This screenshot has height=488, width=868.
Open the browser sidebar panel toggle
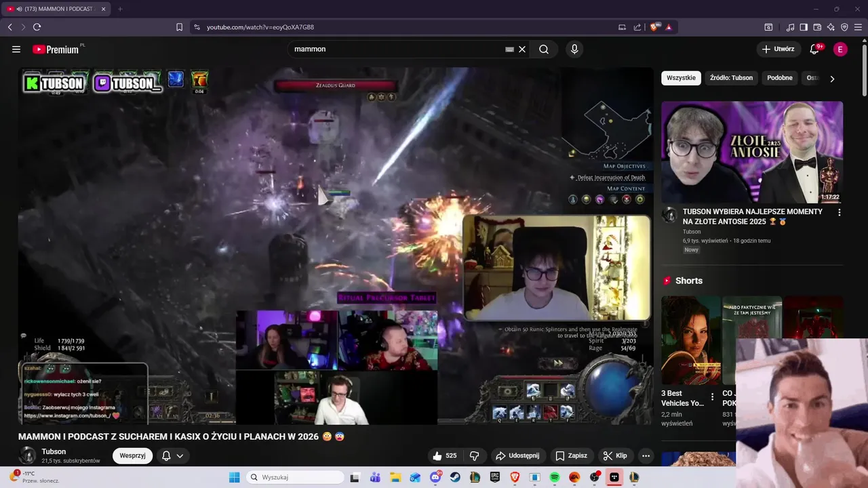(804, 27)
